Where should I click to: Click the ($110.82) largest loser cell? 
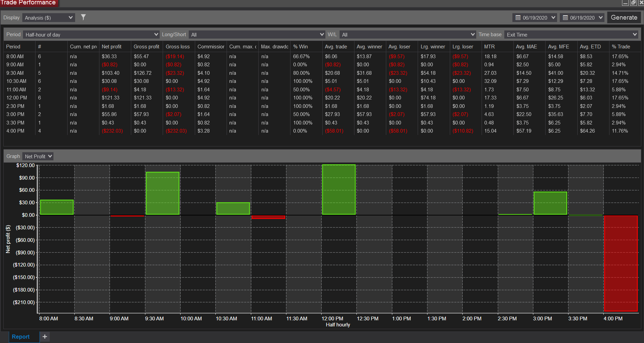point(463,131)
